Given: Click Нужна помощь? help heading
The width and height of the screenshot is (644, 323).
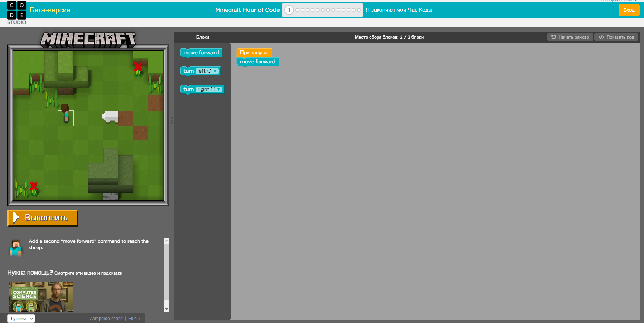Looking at the screenshot, I should [x=30, y=273].
